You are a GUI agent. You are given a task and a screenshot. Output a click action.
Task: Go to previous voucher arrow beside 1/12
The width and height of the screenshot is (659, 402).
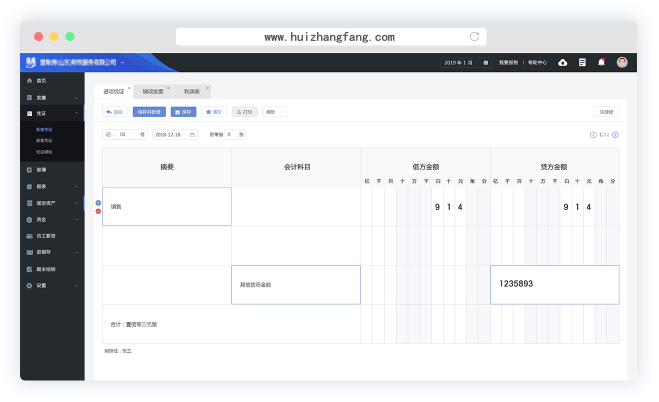[593, 135]
